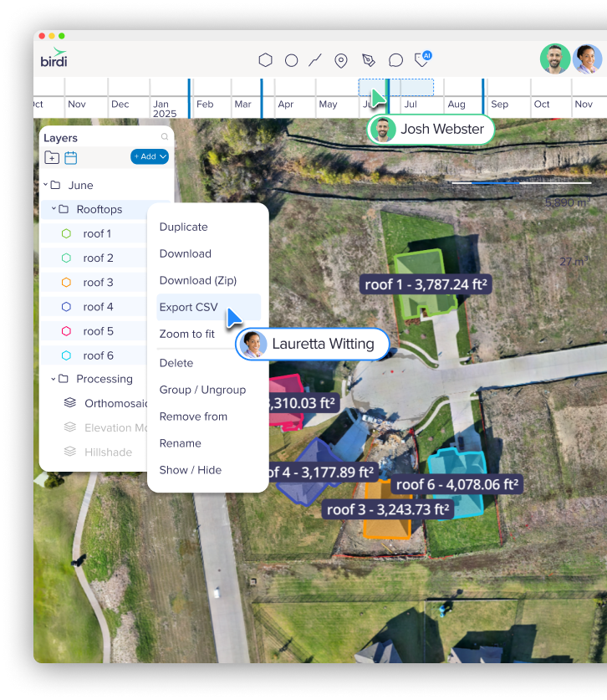Choose Delete from the context menu
Image resolution: width=607 pixels, height=700 pixels.
pos(176,363)
